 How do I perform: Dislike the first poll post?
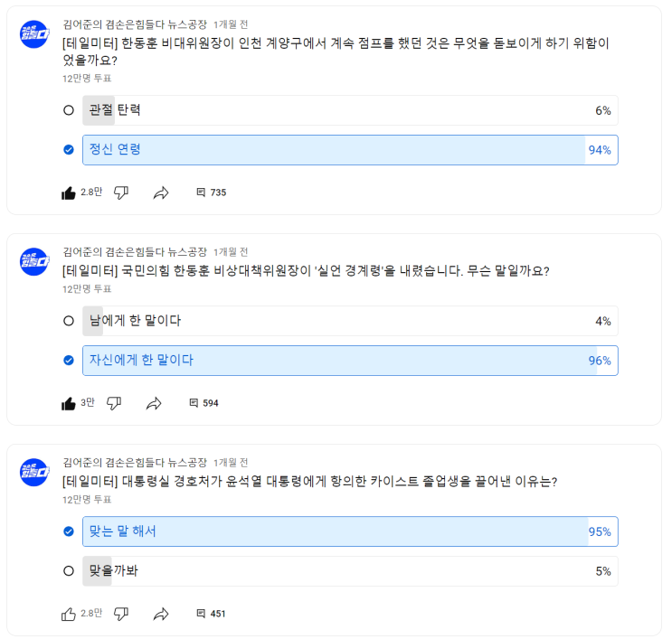121,193
